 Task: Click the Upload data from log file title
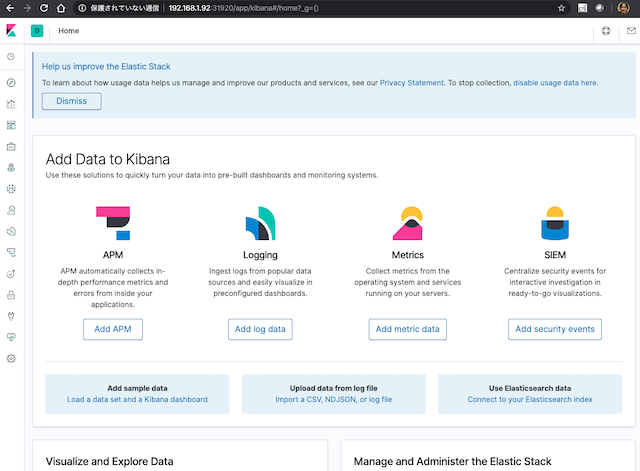[333, 388]
